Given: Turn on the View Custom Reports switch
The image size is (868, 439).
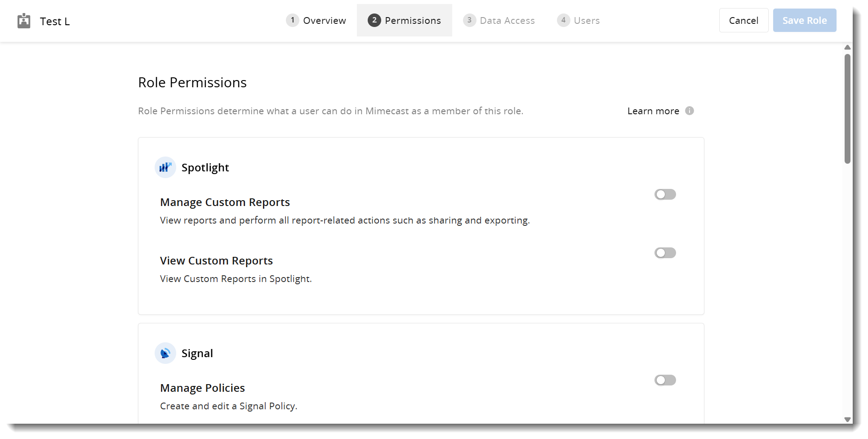Looking at the screenshot, I should [x=665, y=253].
